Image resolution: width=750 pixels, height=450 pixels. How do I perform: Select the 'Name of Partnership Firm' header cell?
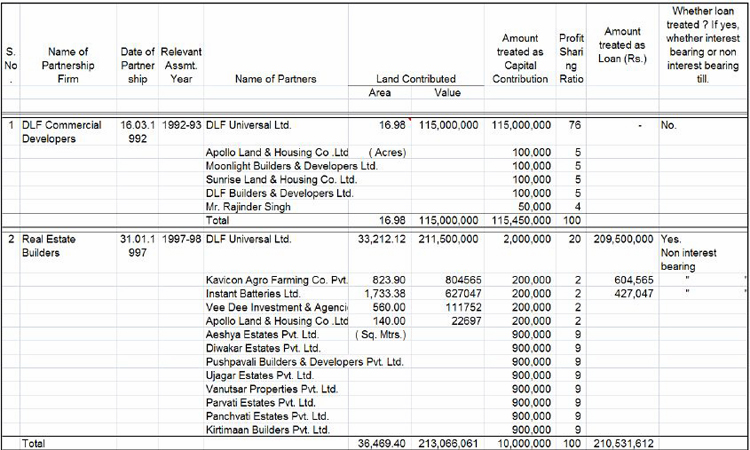69,65
